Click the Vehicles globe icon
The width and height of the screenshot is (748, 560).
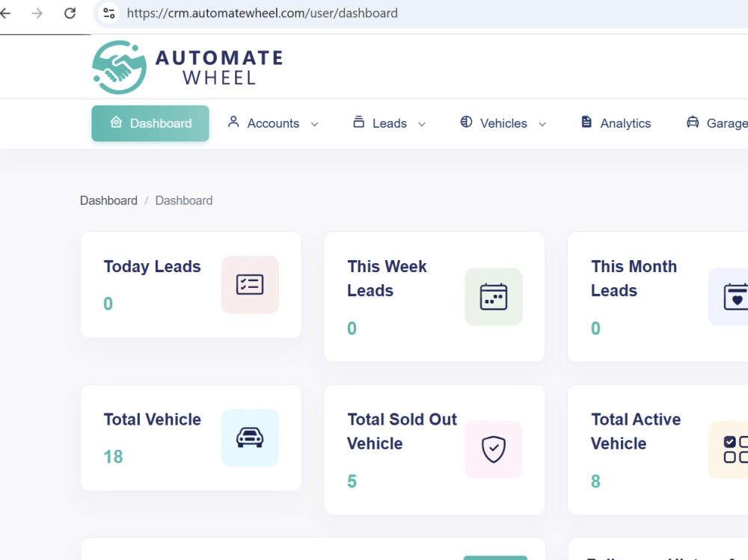(x=466, y=122)
